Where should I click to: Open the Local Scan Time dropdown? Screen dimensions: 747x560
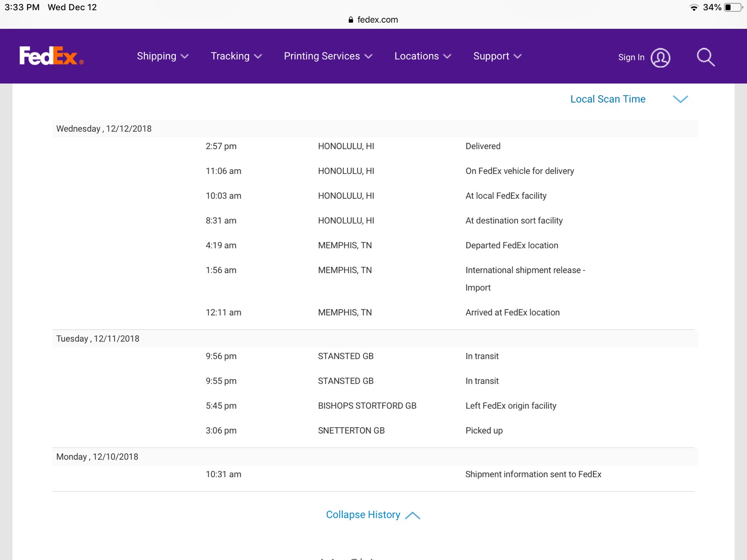point(629,99)
